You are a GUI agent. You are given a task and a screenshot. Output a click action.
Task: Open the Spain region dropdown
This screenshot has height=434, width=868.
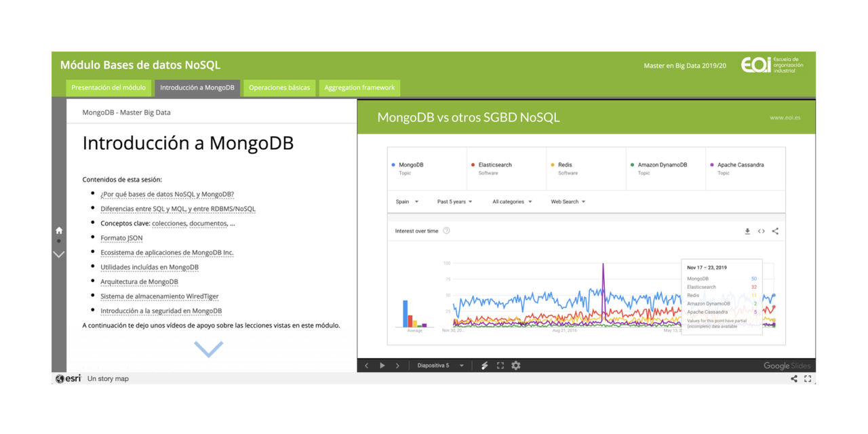point(408,201)
